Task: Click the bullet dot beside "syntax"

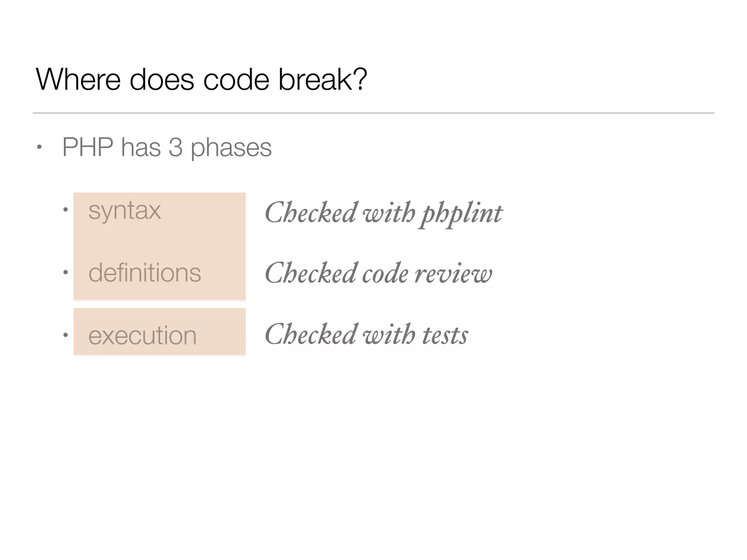Action: 65,210
